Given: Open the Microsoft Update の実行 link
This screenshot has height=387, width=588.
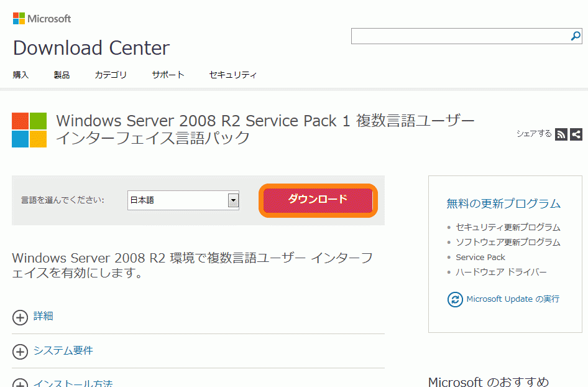Looking at the screenshot, I should point(513,299).
